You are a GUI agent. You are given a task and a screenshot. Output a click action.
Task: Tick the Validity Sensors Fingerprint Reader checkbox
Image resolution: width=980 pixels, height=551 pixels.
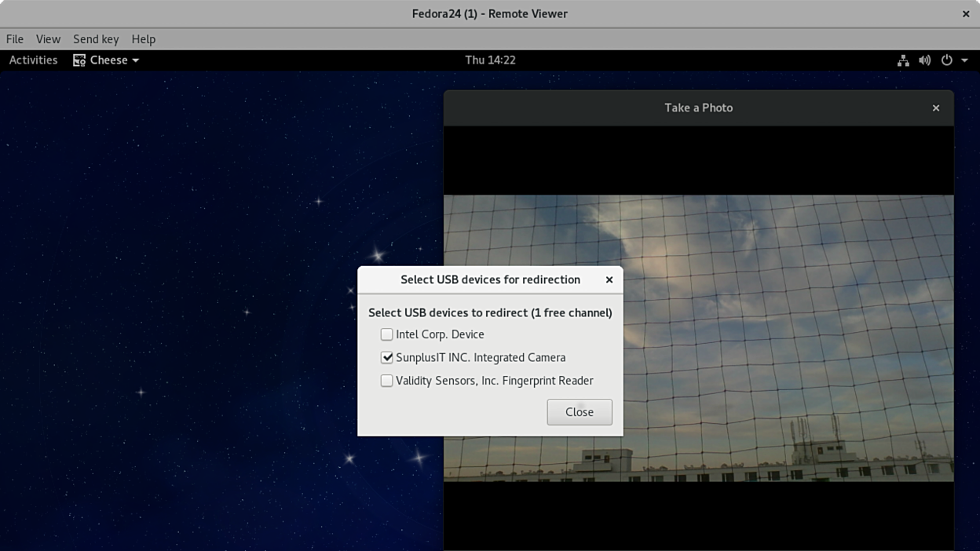[x=386, y=381]
